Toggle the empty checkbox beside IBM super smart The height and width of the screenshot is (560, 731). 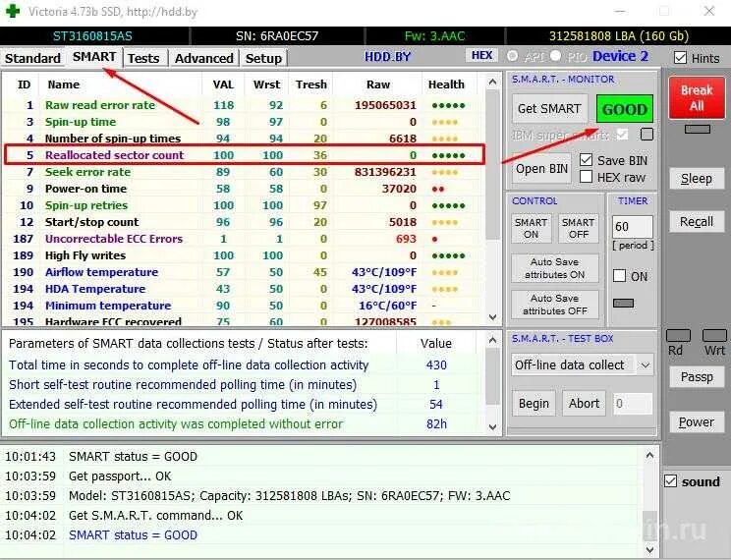pos(647,135)
